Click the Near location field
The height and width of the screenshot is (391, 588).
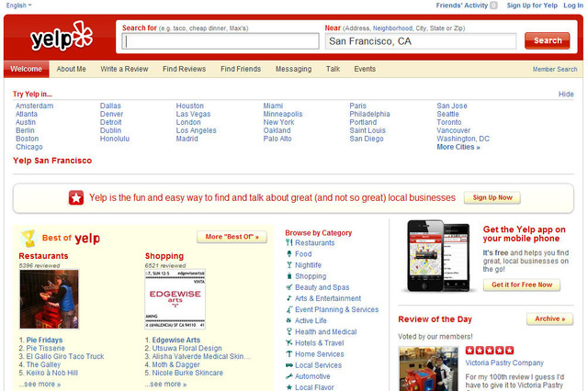pyautogui.click(x=420, y=41)
